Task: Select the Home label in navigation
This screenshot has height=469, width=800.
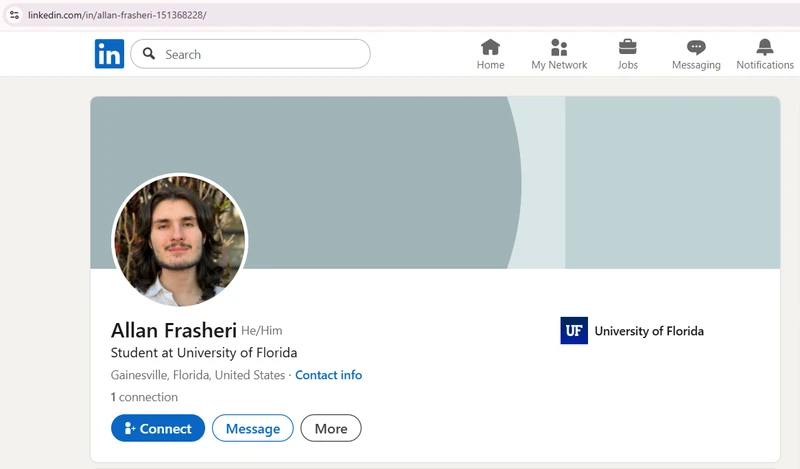Action: coord(490,65)
